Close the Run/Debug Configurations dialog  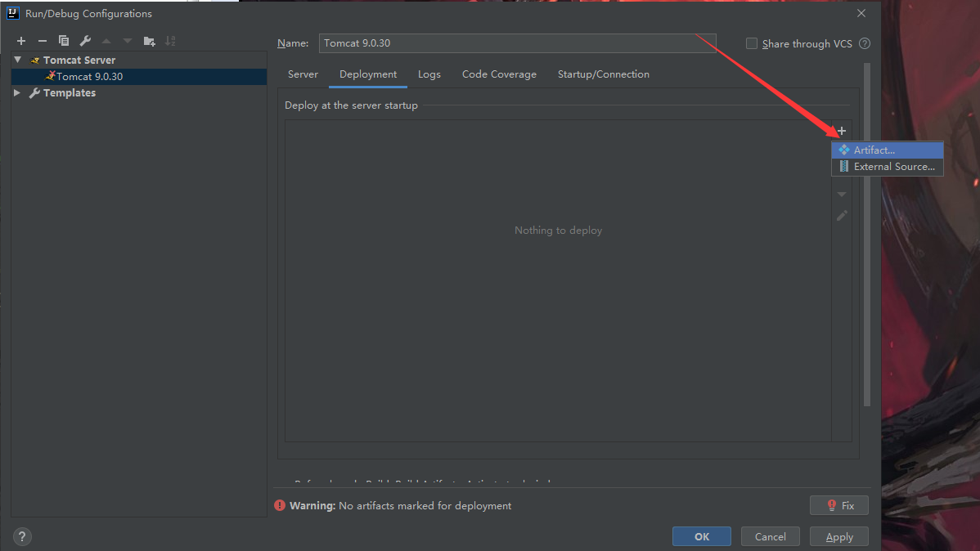[x=861, y=13]
